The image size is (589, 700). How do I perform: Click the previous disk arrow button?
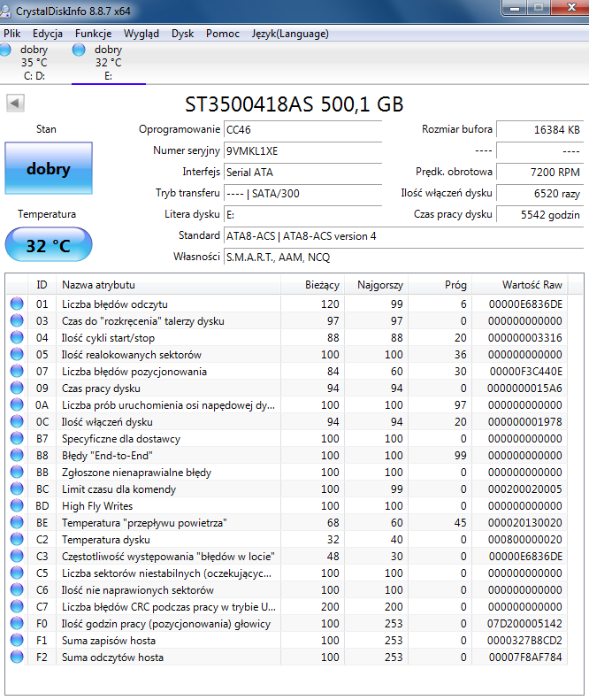[15, 104]
